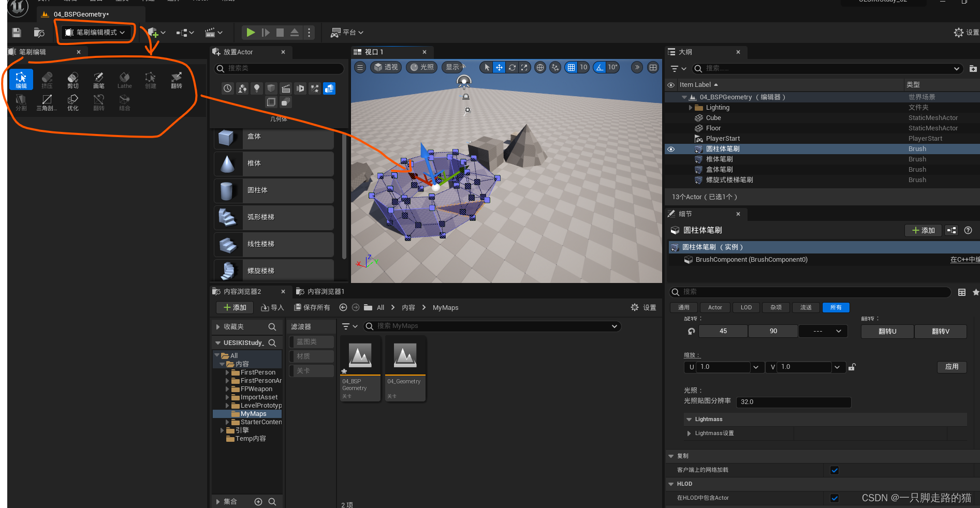Click 保存所有 in content browser
980x508 pixels.
coord(312,308)
